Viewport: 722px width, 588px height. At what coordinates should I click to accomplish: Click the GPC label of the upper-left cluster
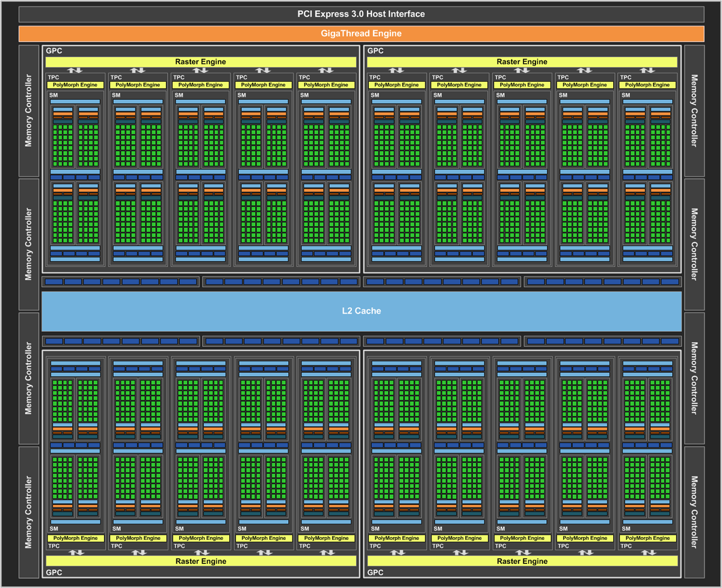[x=54, y=51]
